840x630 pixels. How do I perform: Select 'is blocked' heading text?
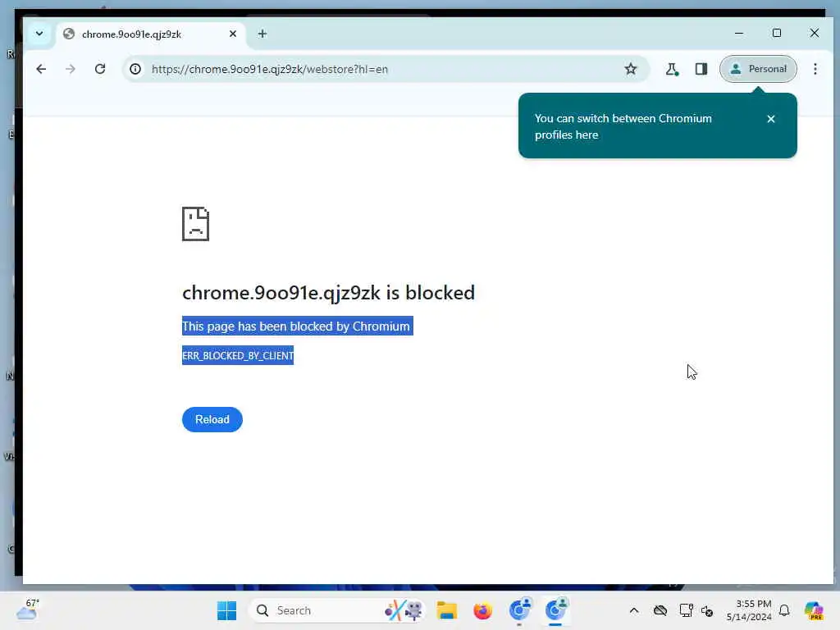point(430,293)
